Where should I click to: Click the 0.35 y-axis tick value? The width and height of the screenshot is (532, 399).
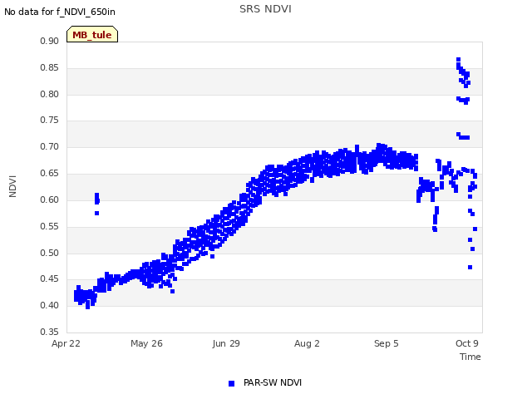click(50, 332)
